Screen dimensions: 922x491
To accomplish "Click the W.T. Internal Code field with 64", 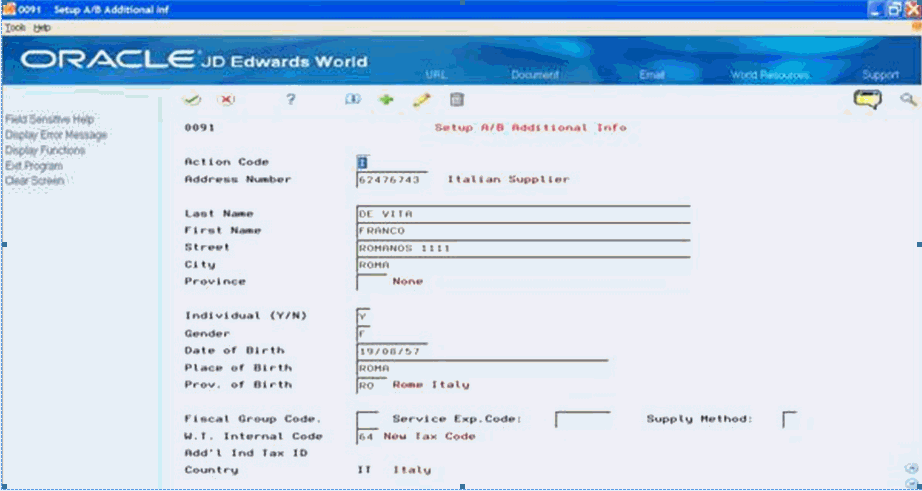I will pyautogui.click(x=368, y=437).
